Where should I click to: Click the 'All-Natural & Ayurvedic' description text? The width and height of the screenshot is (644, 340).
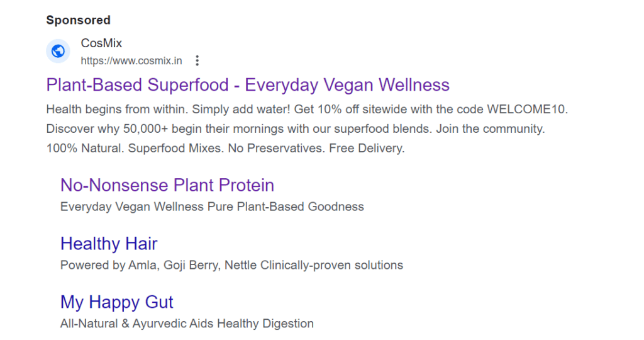(x=187, y=324)
